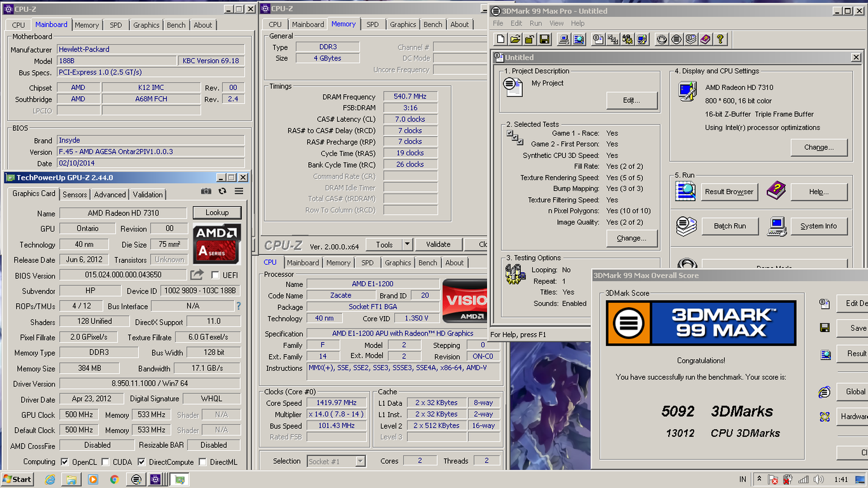Click the Bus Interface question mark icon
Screen dimensions: 868x488
239,306
